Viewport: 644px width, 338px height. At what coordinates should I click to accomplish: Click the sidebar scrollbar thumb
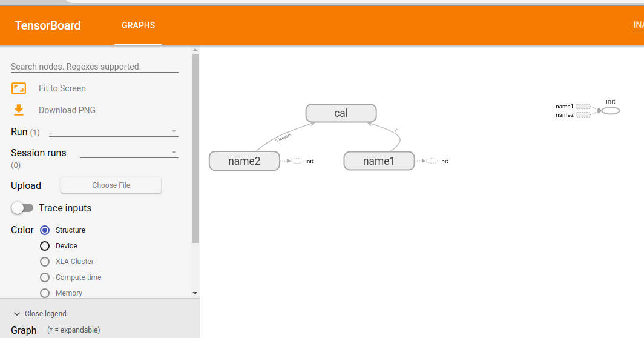(195, 148)
